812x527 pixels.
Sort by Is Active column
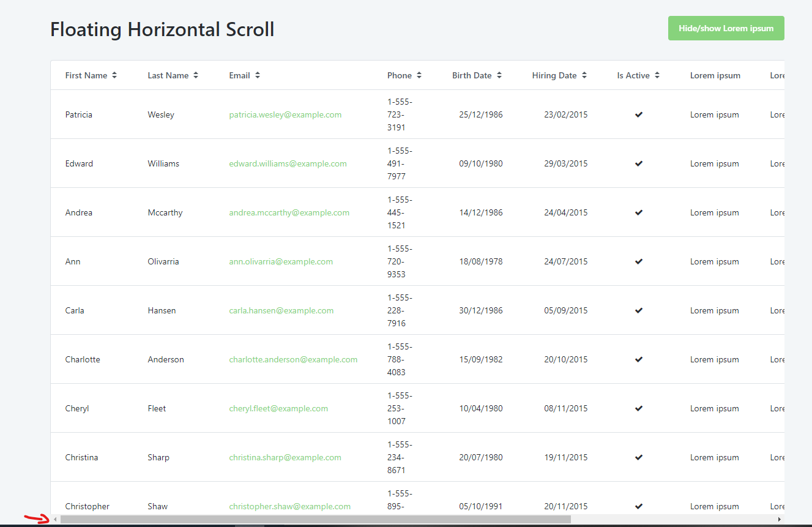pos(638,75)
